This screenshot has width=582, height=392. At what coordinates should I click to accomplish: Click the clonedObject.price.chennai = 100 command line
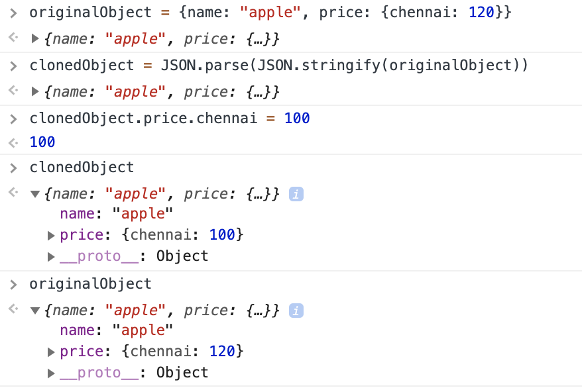coord(170,119)
